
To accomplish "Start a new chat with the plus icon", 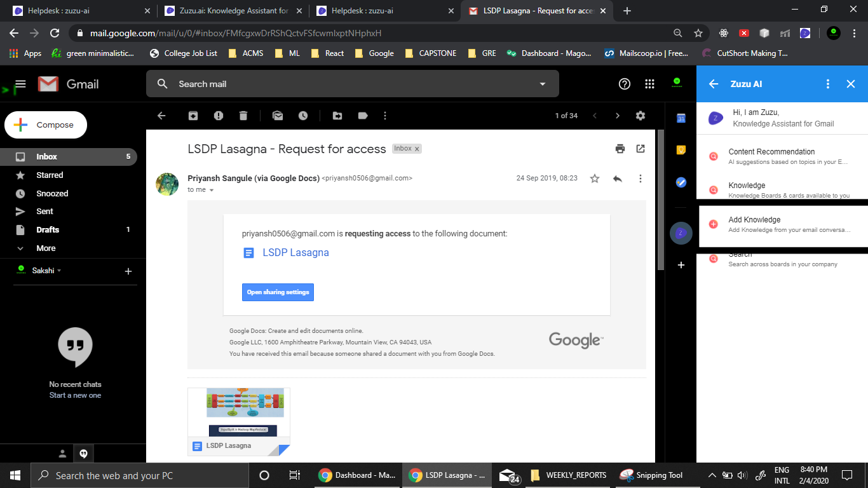I will point(128,271).
